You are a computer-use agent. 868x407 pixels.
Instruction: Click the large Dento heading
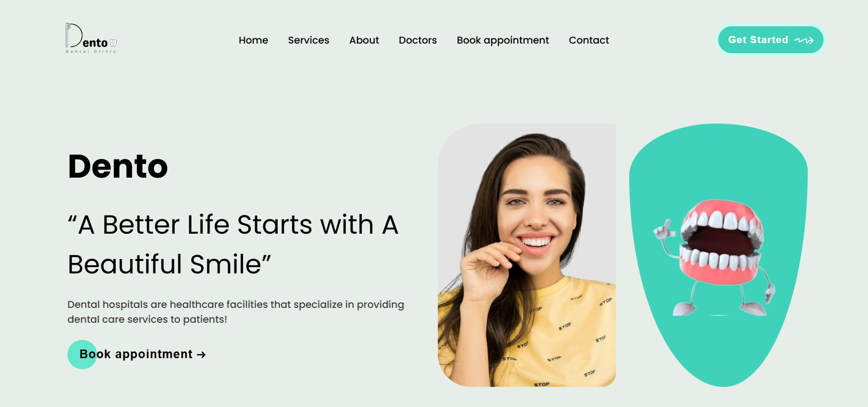[x=118, y=167]
